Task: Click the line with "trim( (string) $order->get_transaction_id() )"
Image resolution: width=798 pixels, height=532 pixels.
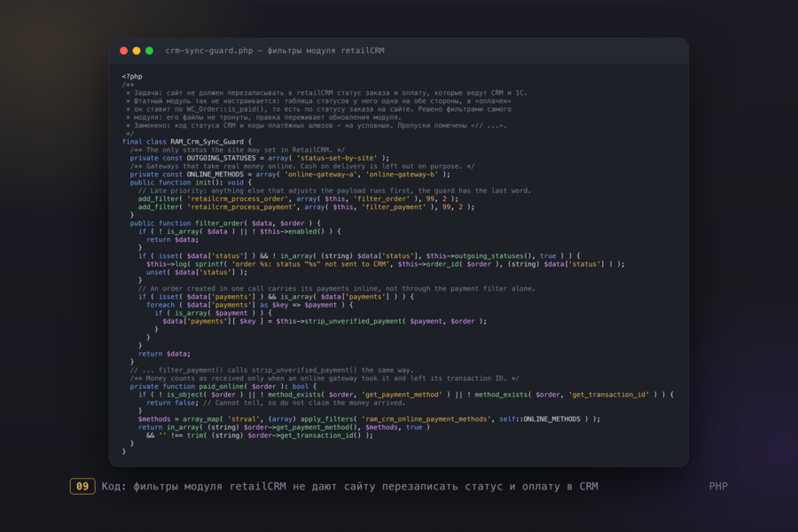Action: point(260,434)
